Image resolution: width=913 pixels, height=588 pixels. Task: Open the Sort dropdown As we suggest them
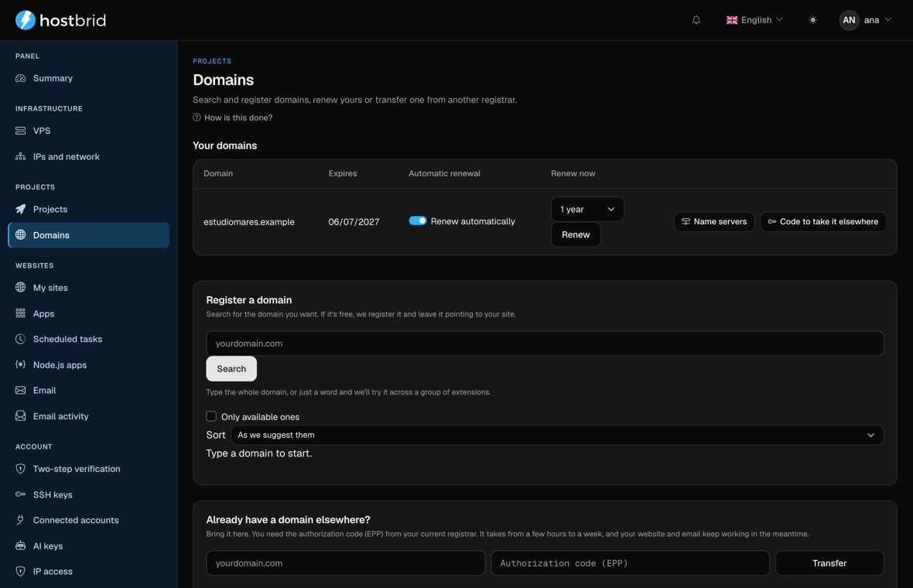[x=557, y=435]
